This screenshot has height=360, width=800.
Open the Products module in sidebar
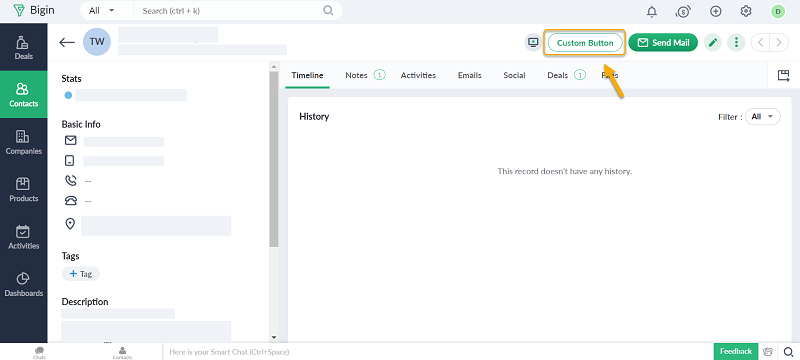point(23,190)
